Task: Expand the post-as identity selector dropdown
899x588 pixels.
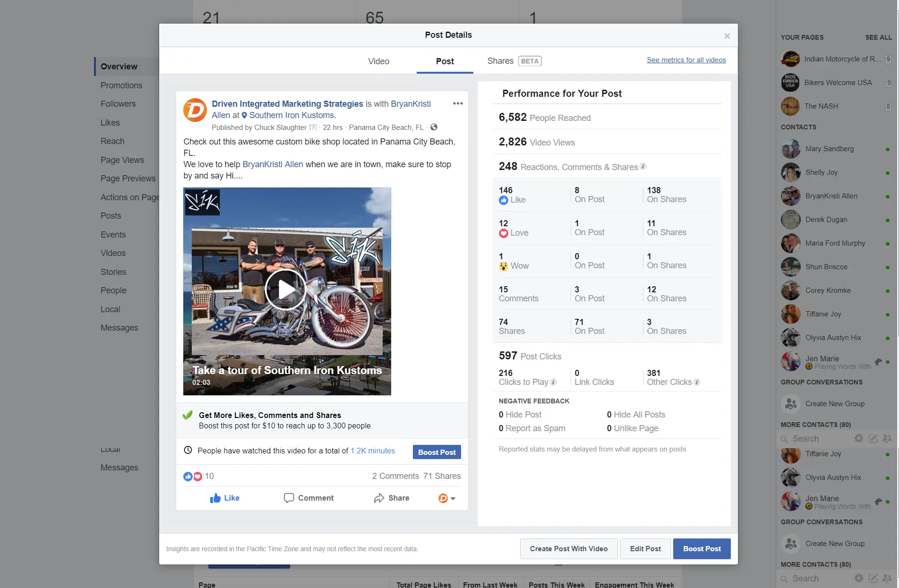Action: 446,498
